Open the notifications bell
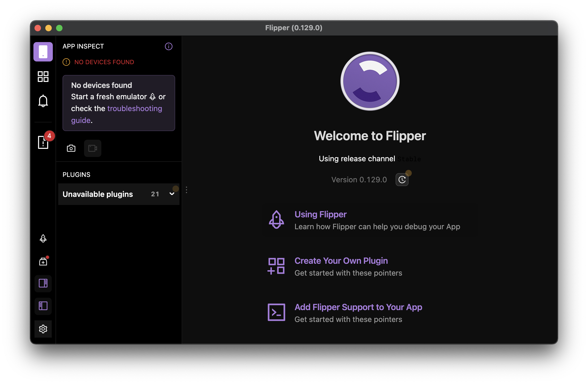 tap(43, 101)
